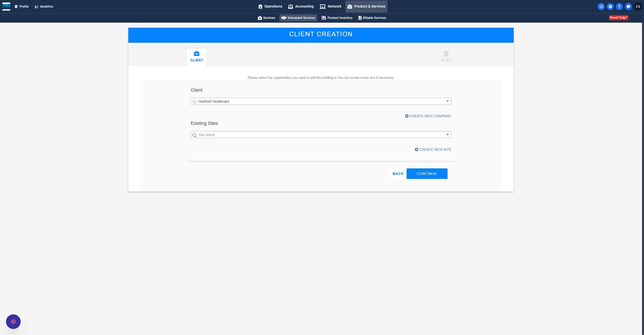Open the download circle icon in header
This screenshot has height=335, width=644.
pyautogui.click(x=601, y=7)
